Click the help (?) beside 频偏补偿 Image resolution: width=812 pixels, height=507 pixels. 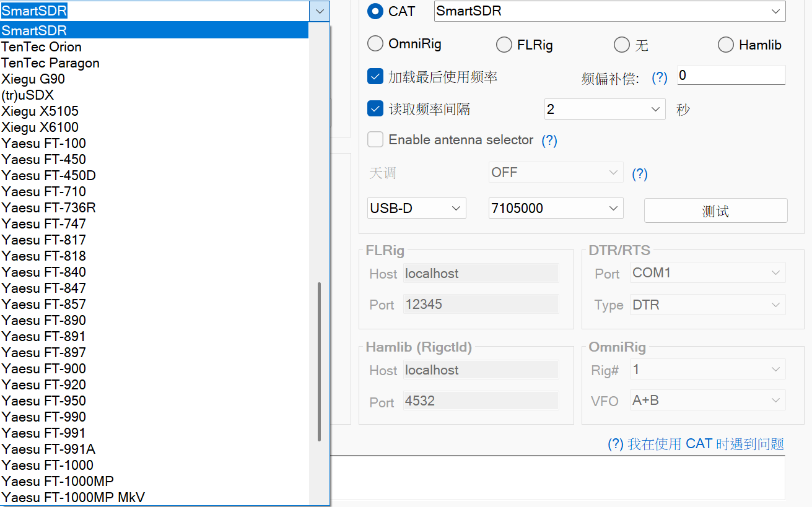(x=660, y=77)
